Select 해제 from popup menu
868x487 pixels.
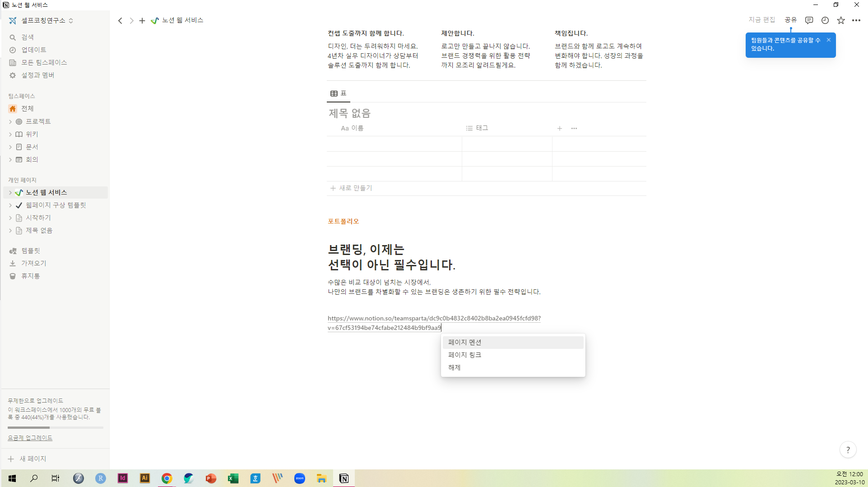pyautogui.click(x=513, y=367)
